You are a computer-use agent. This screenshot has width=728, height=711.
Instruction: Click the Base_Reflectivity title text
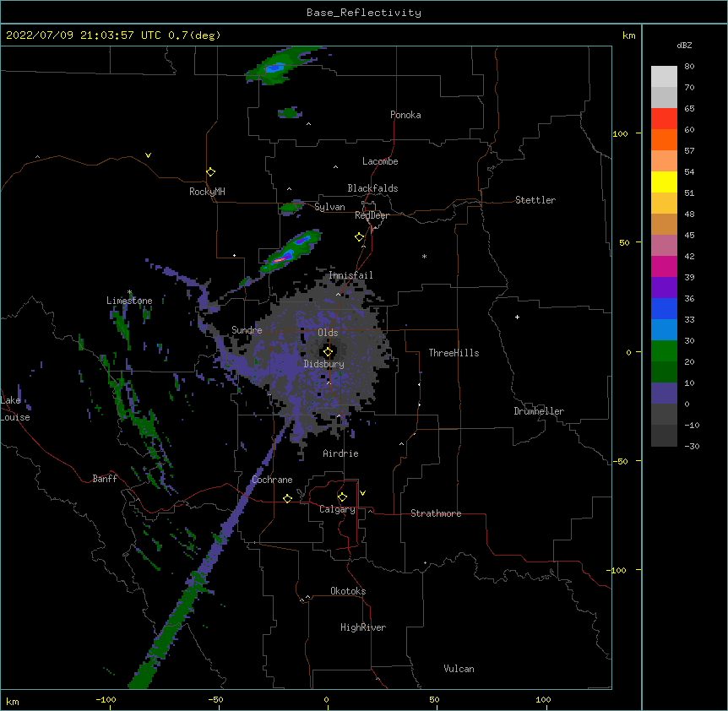click(x=364, y=13)
